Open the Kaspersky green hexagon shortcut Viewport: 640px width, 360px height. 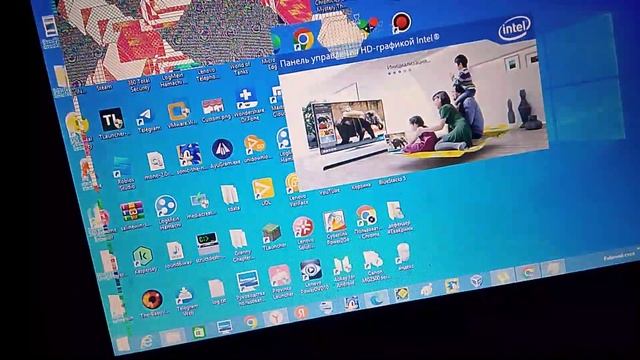pyautogui.click(x=142, y=256)
